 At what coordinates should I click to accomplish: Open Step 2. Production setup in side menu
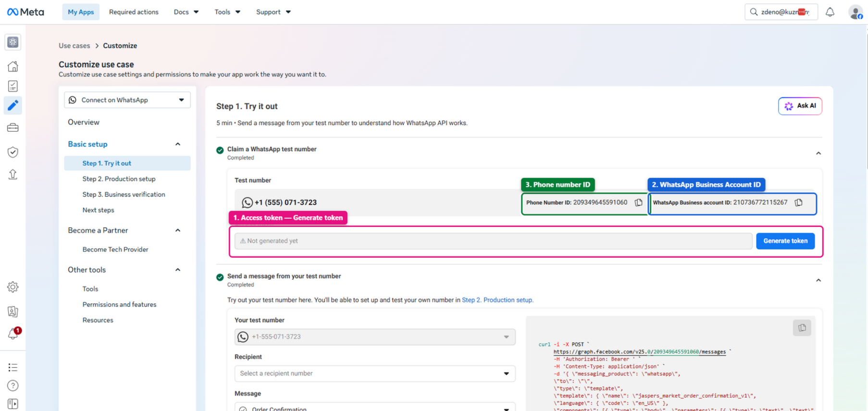click(119, 179)
